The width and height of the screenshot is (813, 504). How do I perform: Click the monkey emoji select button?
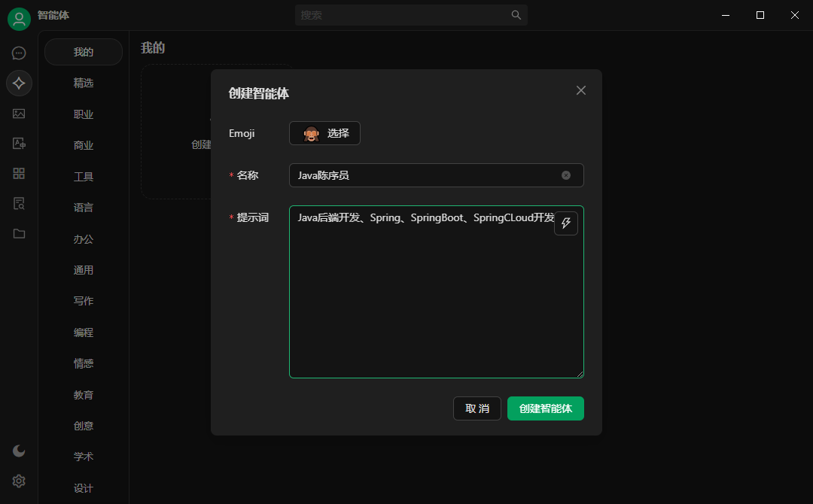(x=324, y=133)
